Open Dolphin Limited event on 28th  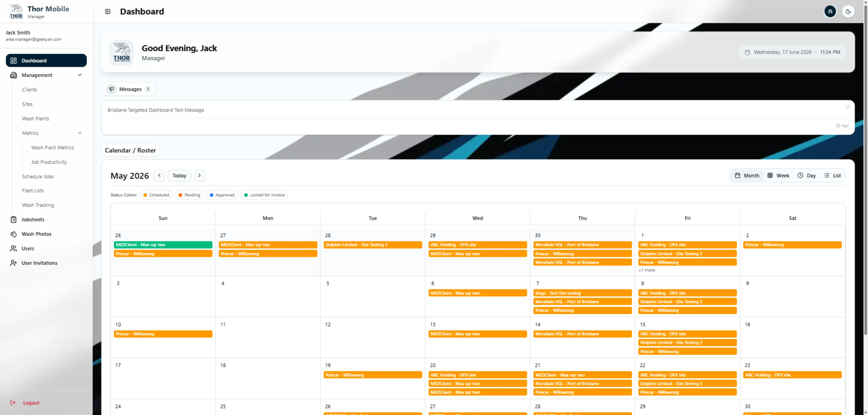(x=373, y=245)
